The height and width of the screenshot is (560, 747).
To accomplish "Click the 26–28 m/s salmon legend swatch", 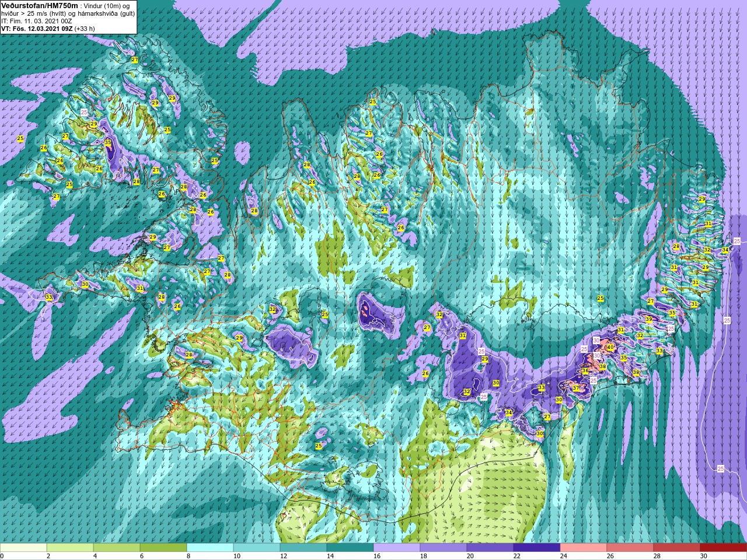I will tap(630, 548).
